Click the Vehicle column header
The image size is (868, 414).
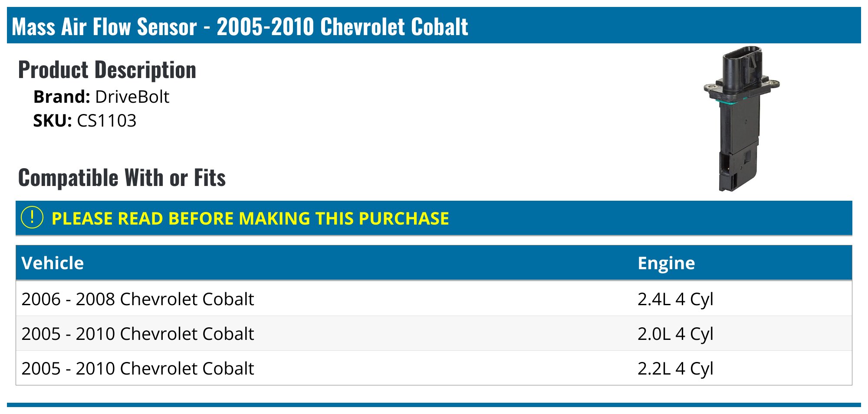point(53,263)
